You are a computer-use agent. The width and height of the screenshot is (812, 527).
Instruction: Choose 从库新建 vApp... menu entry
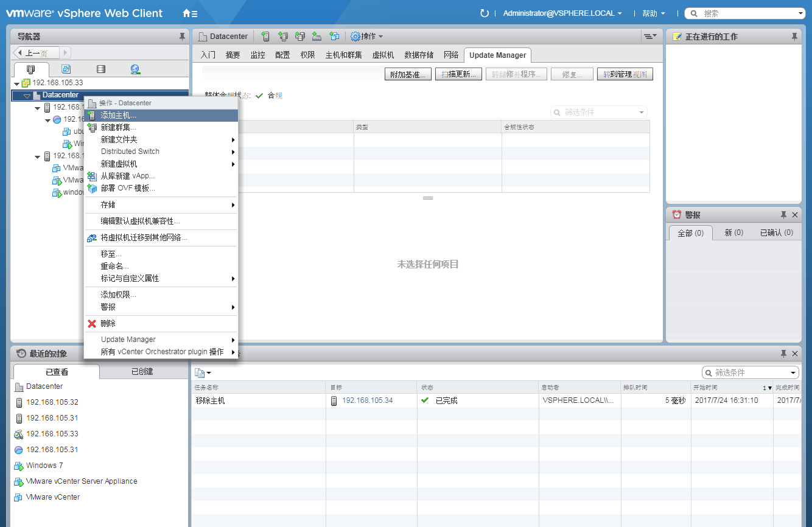[161, 176]
